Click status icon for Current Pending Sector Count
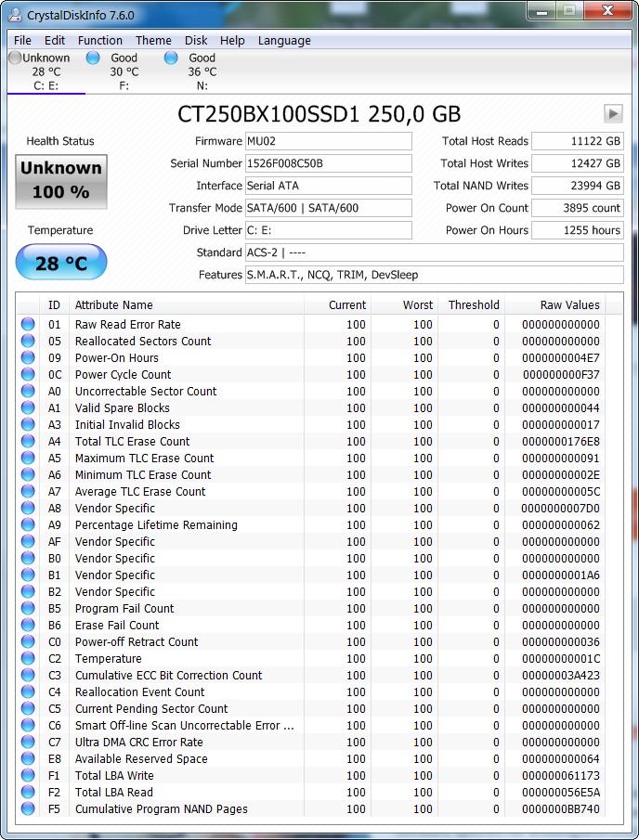 coord(28,708)
